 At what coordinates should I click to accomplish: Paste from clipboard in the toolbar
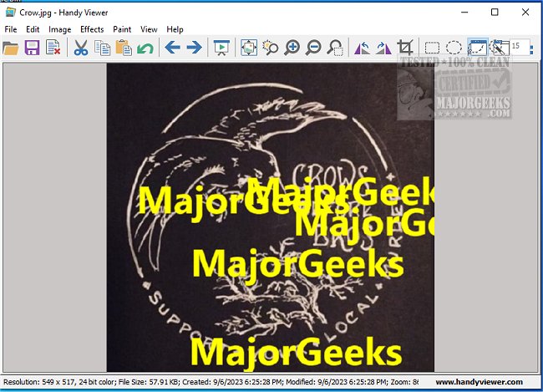[x=124, y=48]
